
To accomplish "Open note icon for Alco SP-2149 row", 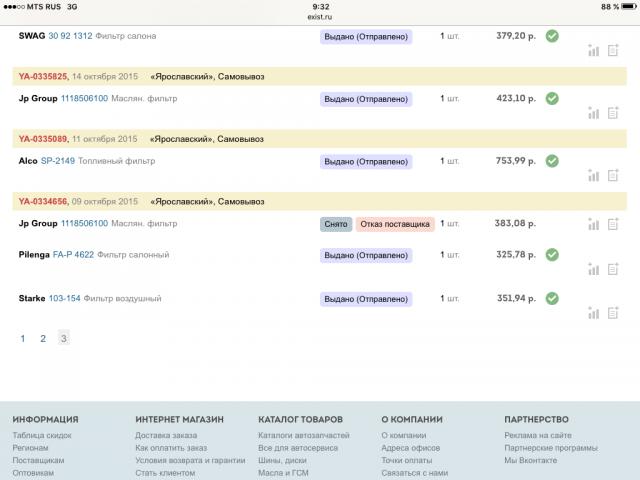I will [x=613, y=175].
